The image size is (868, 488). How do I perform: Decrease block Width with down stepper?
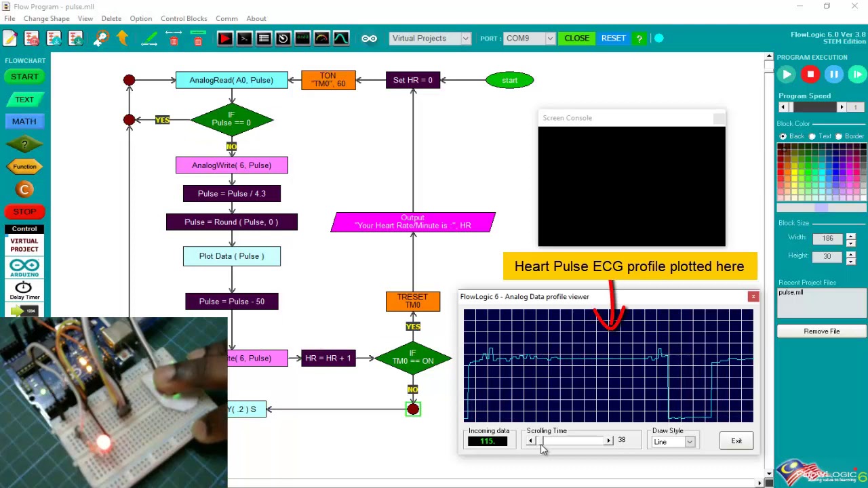(850, 242)
